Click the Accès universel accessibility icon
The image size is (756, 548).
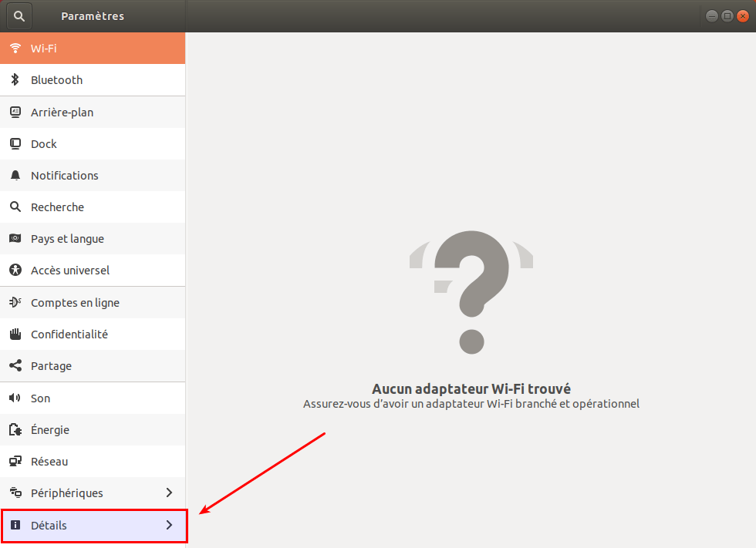click(x=15, y=271)
